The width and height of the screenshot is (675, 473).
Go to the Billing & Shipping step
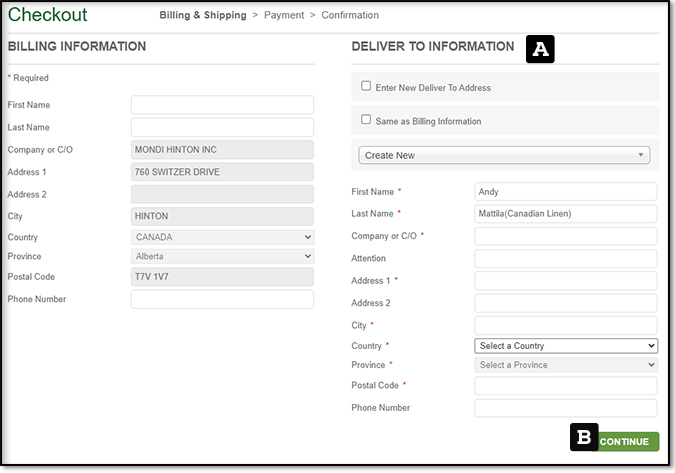[203, 15]
